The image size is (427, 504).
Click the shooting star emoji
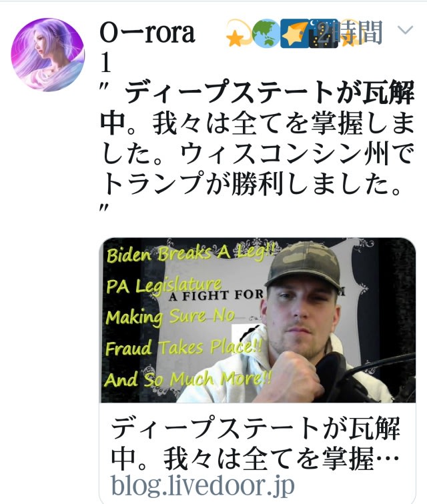pos(238,33)
